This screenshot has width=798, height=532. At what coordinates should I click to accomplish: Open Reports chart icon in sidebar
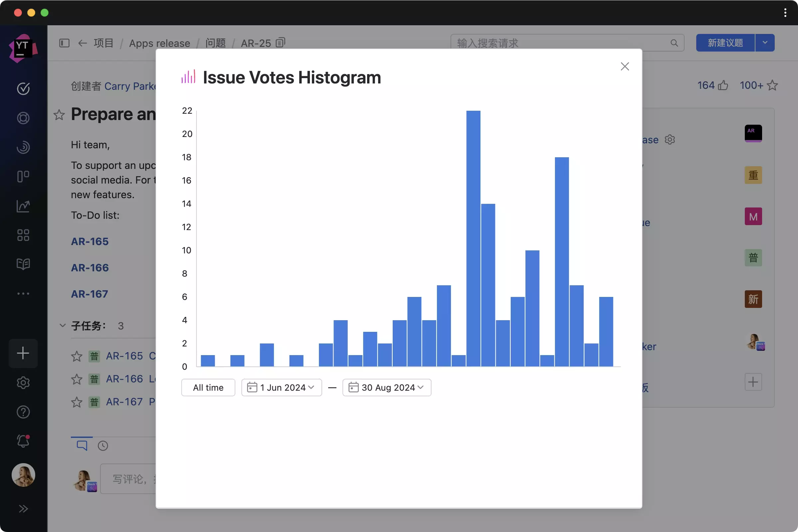tap(23, 206)
